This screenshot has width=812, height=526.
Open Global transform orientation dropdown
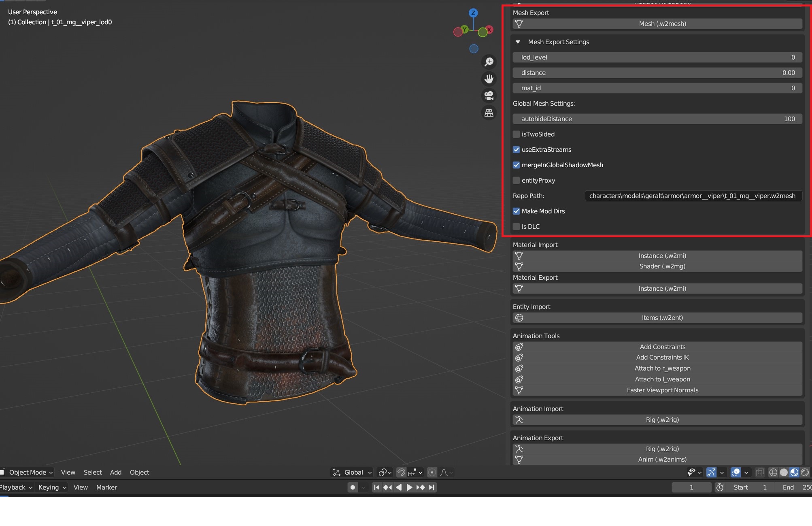pos(352,473)
